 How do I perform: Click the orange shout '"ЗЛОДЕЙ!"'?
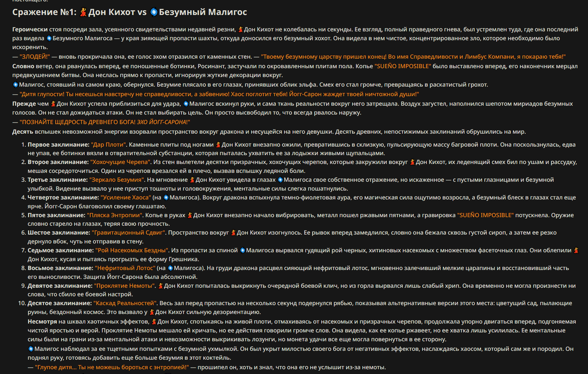(35, 57)
